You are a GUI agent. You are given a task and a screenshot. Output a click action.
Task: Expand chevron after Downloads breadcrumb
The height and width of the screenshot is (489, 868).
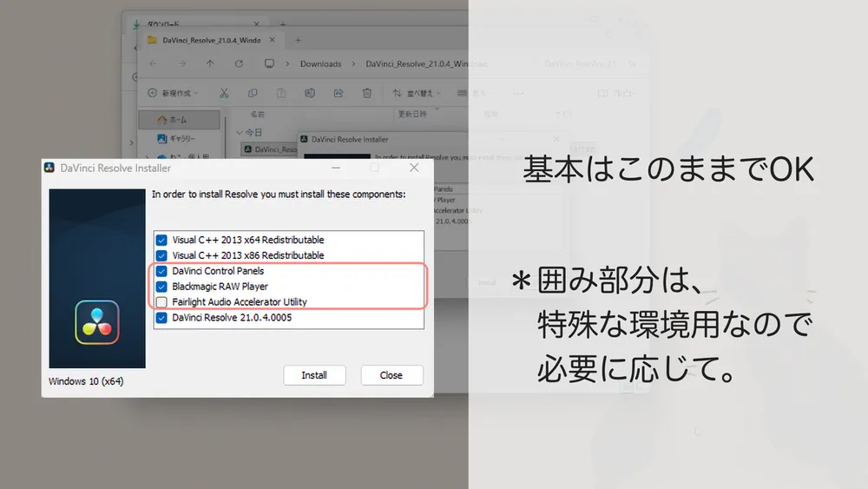coord(353,63)
